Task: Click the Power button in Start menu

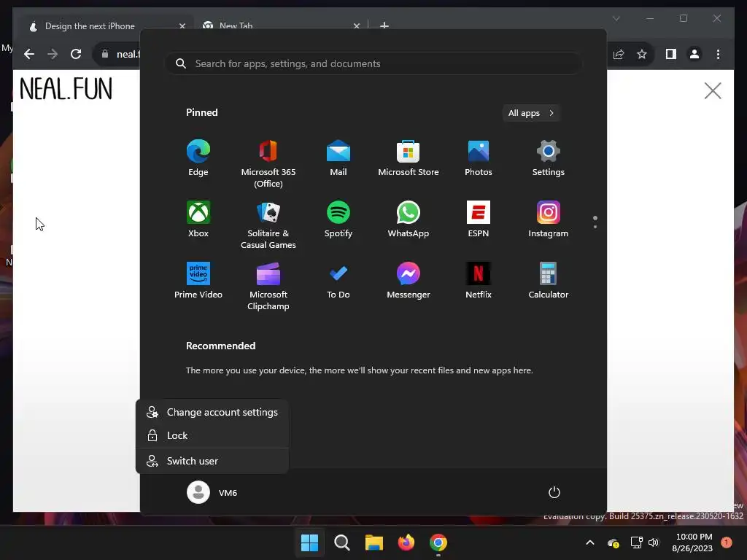Action: click(x=554, y=492)
